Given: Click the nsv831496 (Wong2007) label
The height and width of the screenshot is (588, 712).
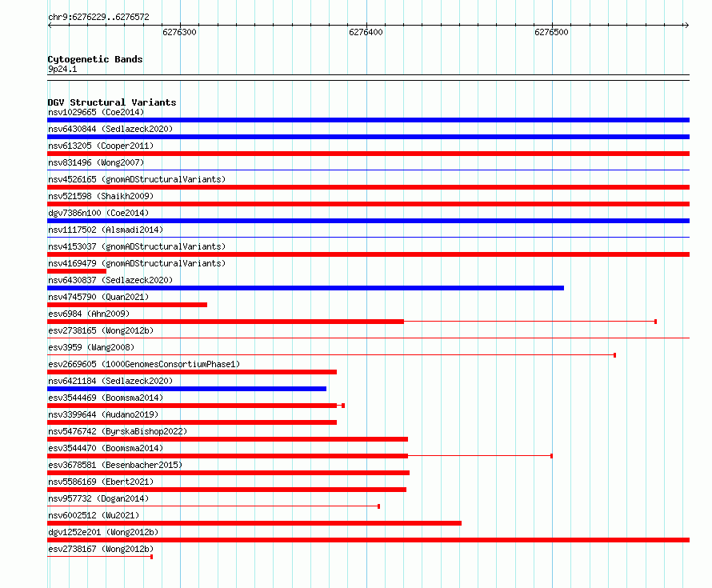Looking at the screenshot, I should point(96,162).
